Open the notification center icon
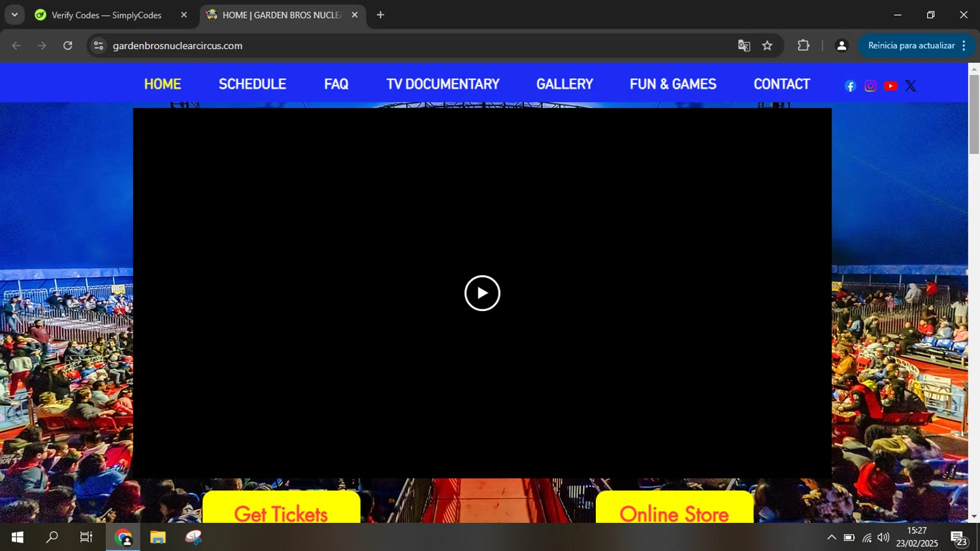This screenshot has width=980, height=551. pos(958,538)
